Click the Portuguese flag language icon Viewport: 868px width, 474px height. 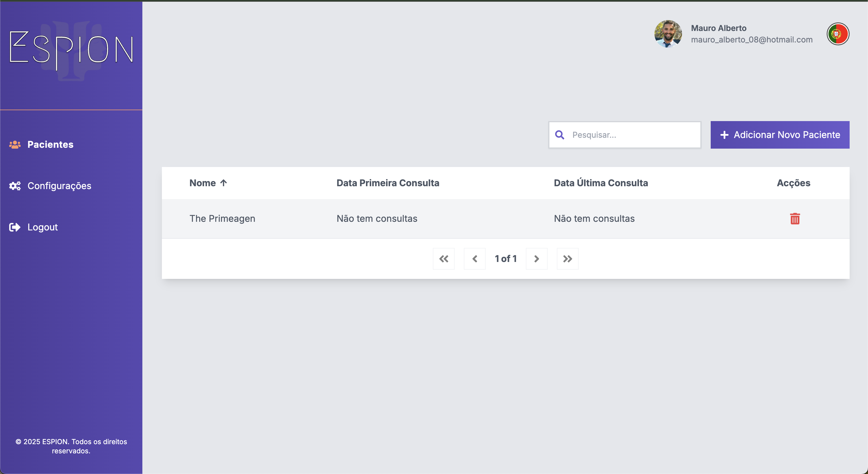pos(838,34)
